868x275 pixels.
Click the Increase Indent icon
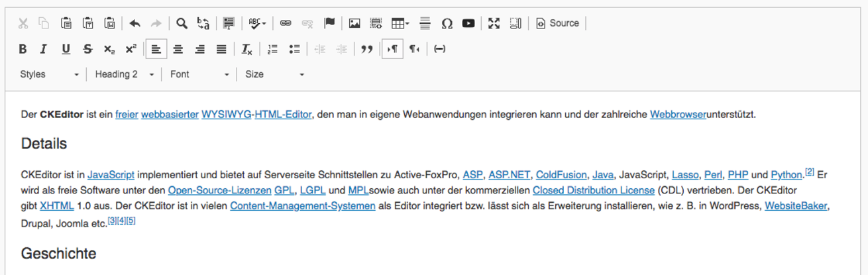coord(342,49)
